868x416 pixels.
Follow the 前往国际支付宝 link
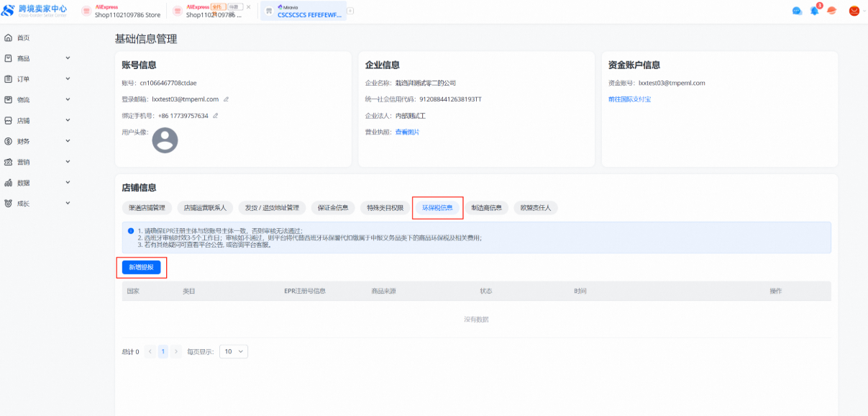629,99
